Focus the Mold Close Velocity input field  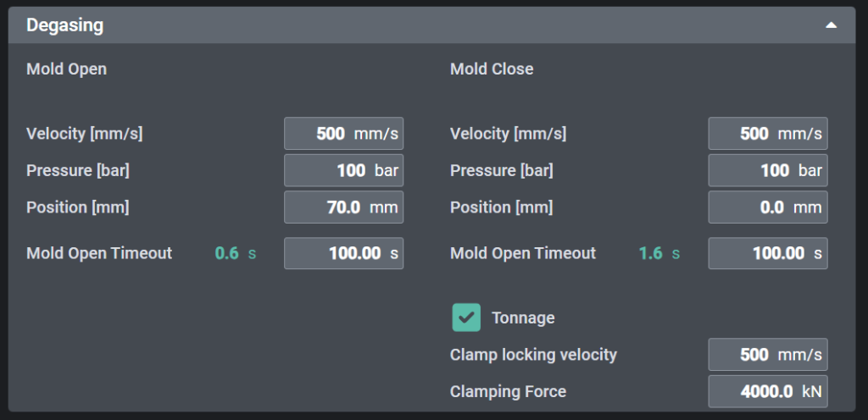tap(767, 134)
